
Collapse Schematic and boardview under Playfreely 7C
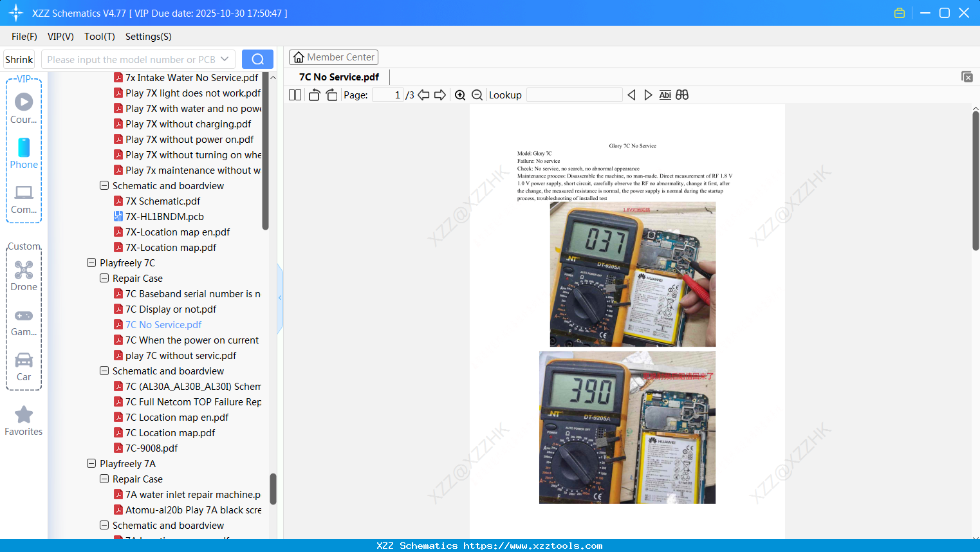coord(104,371)
